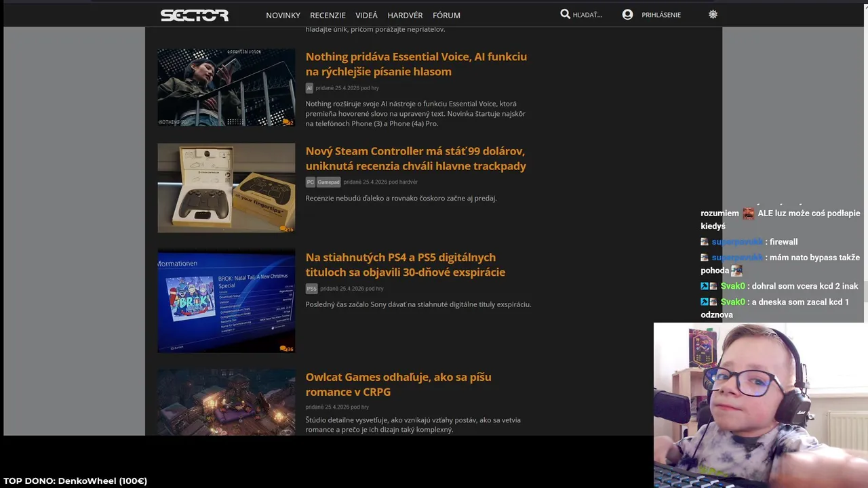868x488 pixels.
Task: Click 'hry' category link under Owlcat article
Action: 364,407
